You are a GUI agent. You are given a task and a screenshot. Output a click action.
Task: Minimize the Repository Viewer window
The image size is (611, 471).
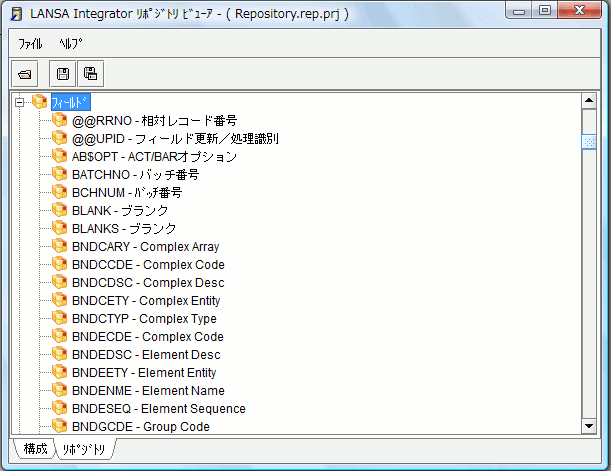pos(519,11)
